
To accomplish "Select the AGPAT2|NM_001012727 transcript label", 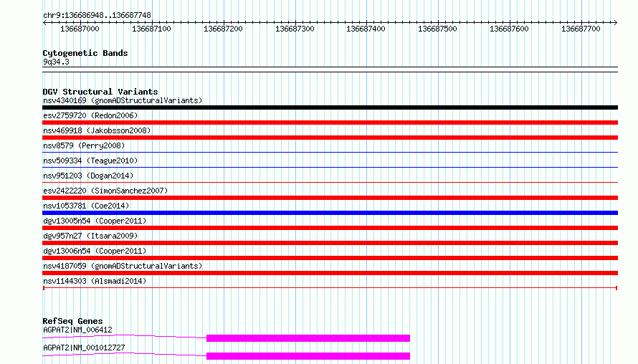I will coord(84,348).
